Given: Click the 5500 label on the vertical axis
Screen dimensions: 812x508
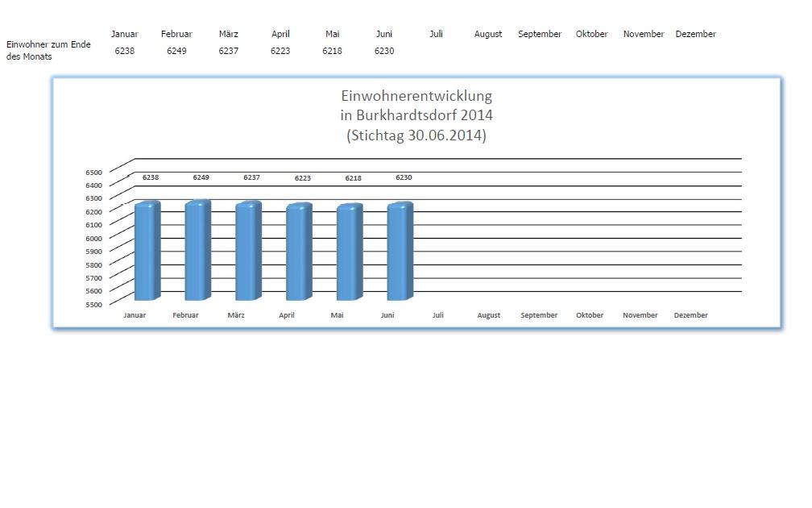Looking at the screenshot, I should [x=93, y=304].
